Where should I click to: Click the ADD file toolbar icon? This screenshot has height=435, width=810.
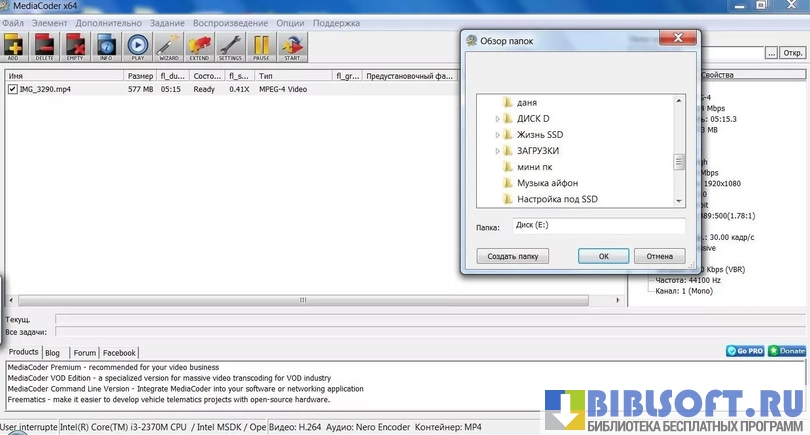pos(15,46)
